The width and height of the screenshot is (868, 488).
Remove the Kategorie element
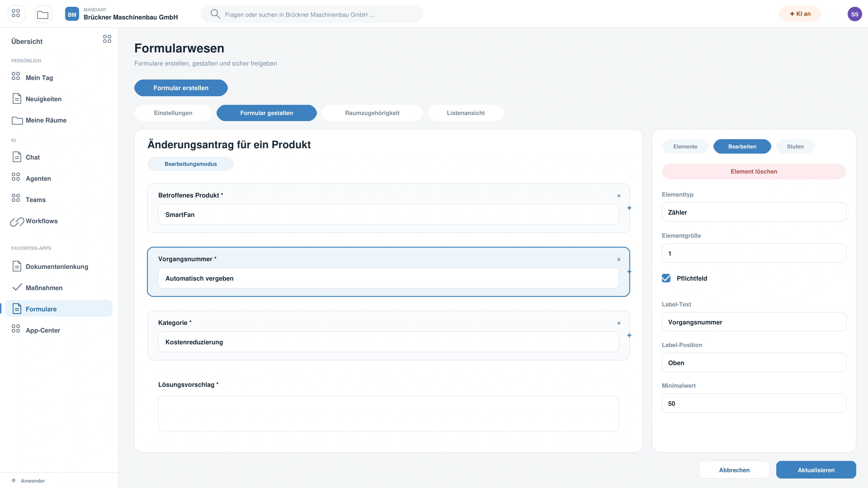[x=619, y=323]
